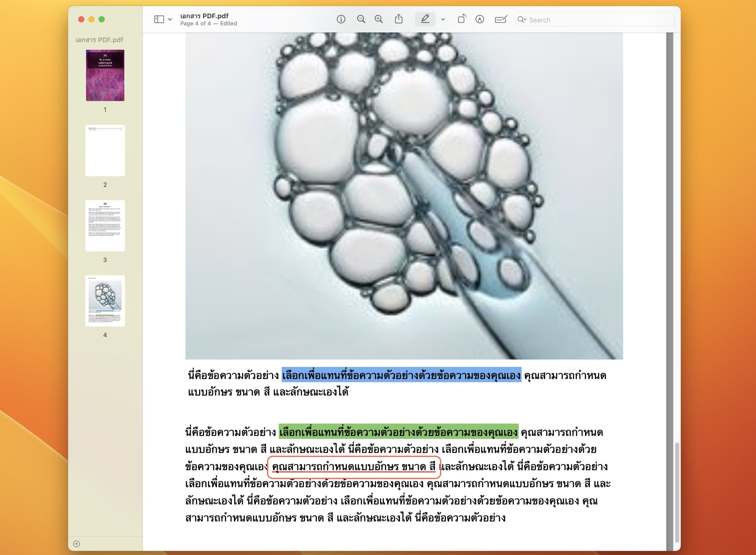756x555 pixels.
Task: Zoom out using the magnifier minus icon
Action: point(361,19)
